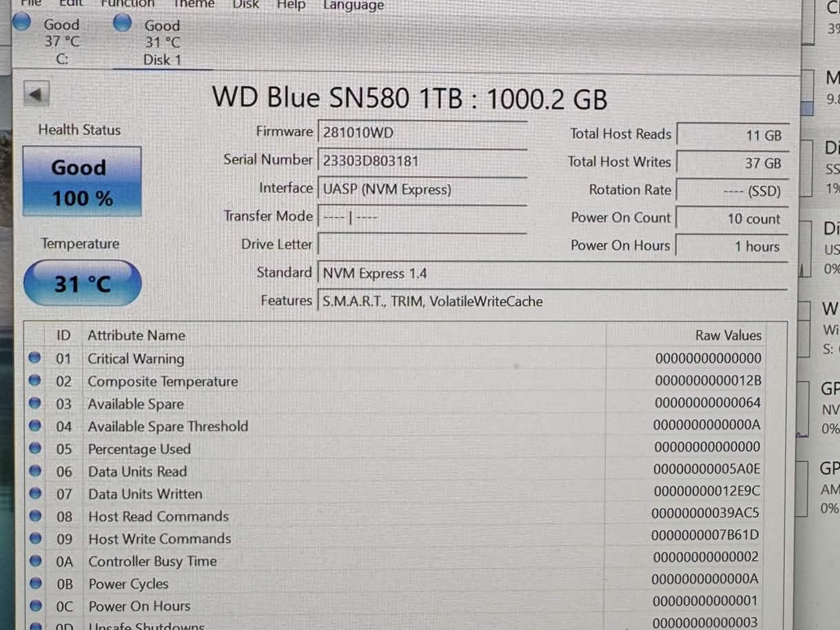Click raw value 0000000007B61D
Screen dimensions: 840x630
coord(705,535)
